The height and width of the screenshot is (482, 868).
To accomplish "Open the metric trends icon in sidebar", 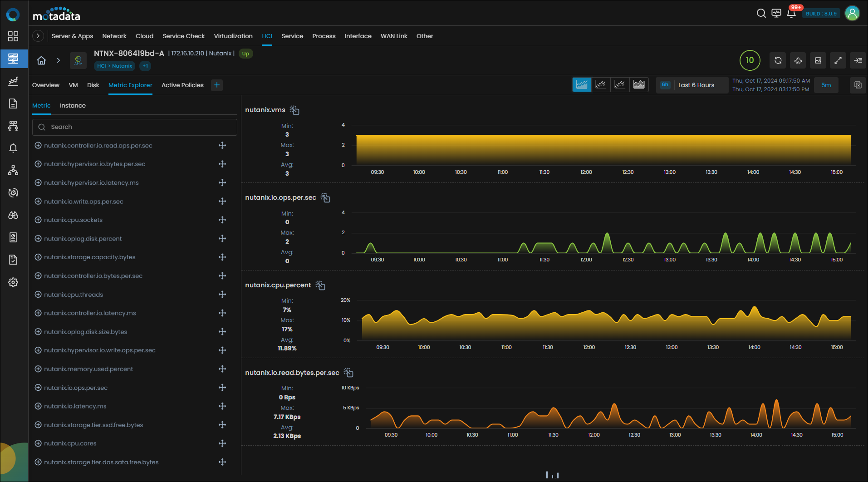I will click(x=13, y=81).
